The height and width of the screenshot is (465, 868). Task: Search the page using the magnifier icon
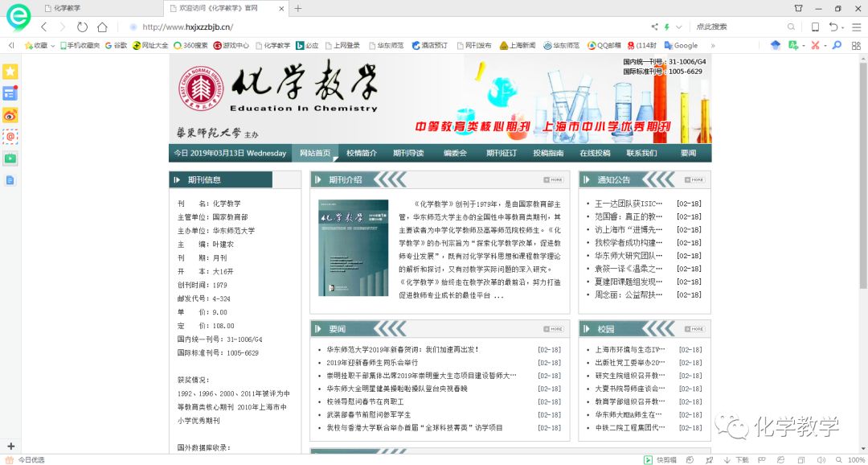tap(791, 26)
